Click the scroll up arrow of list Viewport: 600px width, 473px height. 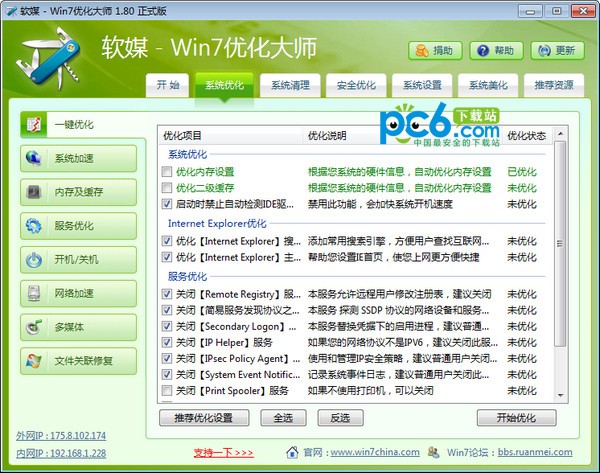560,134
